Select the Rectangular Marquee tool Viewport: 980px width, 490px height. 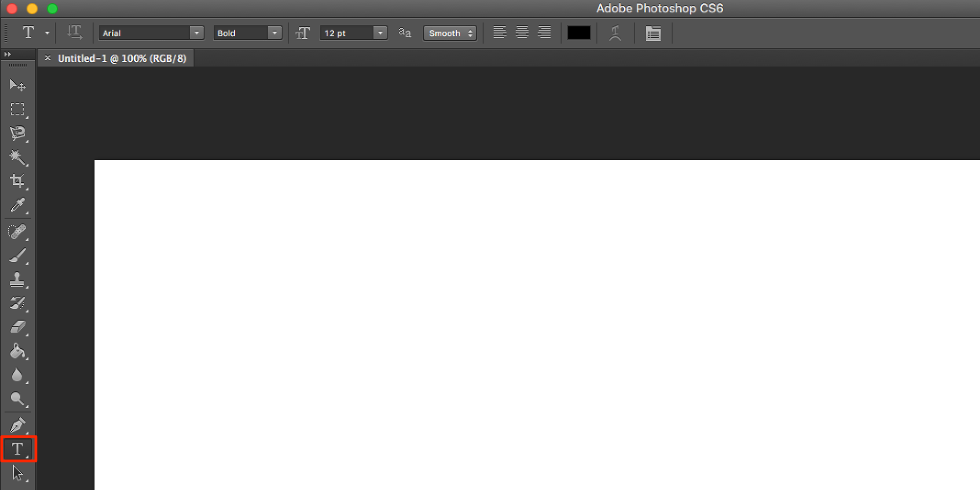(x=18, y=109)
